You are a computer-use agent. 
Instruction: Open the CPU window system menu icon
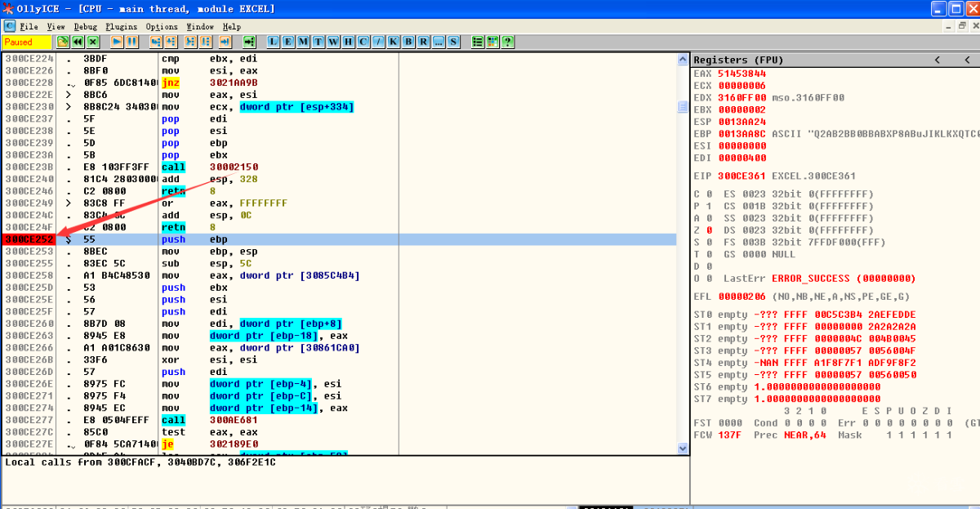tap(10, 26)
